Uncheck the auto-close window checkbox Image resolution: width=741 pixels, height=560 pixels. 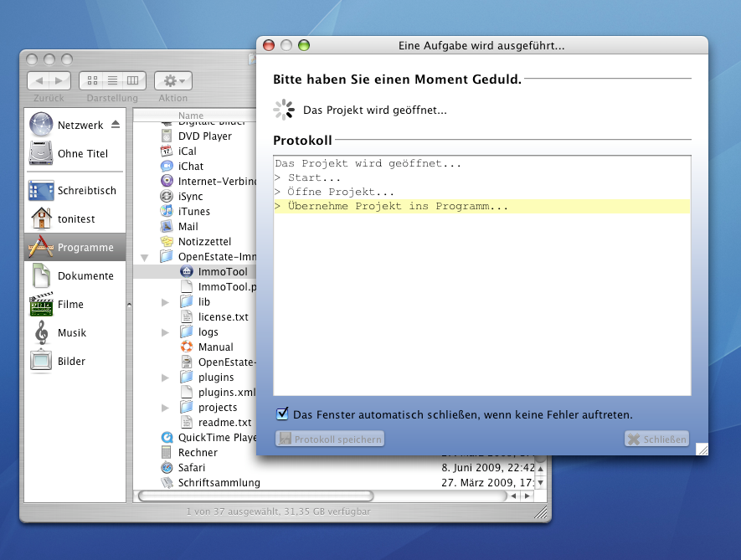click(282, 414)
